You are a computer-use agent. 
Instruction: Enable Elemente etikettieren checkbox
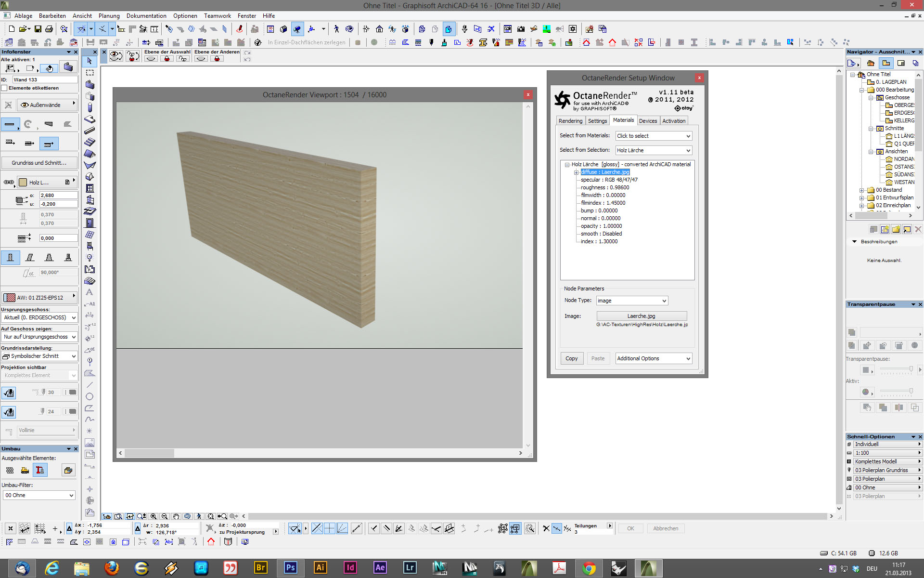point(4,88)
